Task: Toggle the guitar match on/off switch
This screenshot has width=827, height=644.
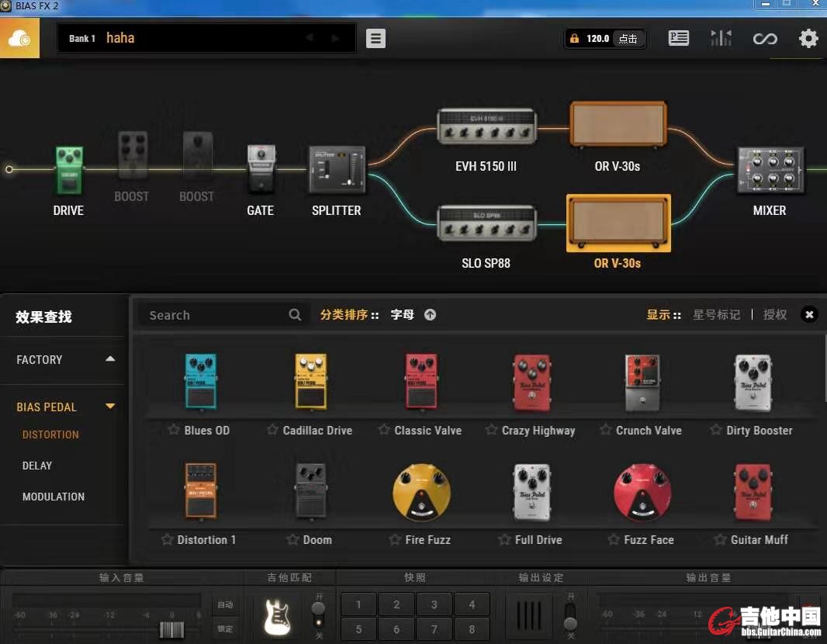Action: tap(318, 615)
